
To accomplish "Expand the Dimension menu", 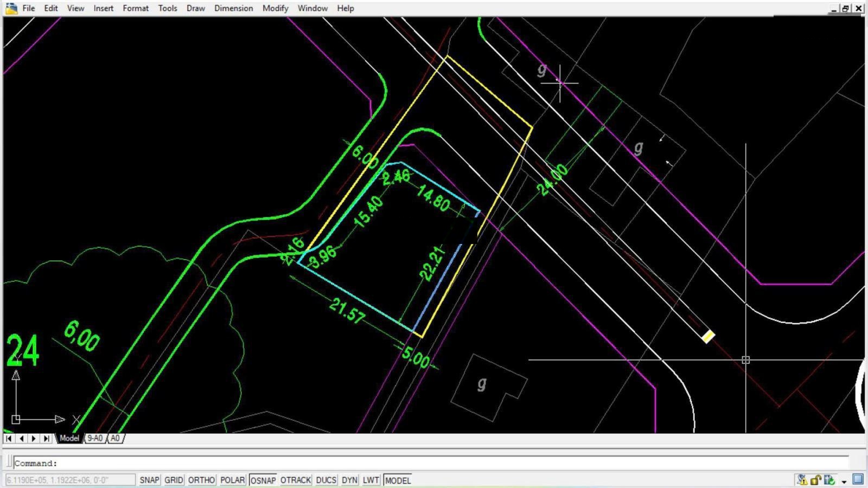I will [233, 8].
